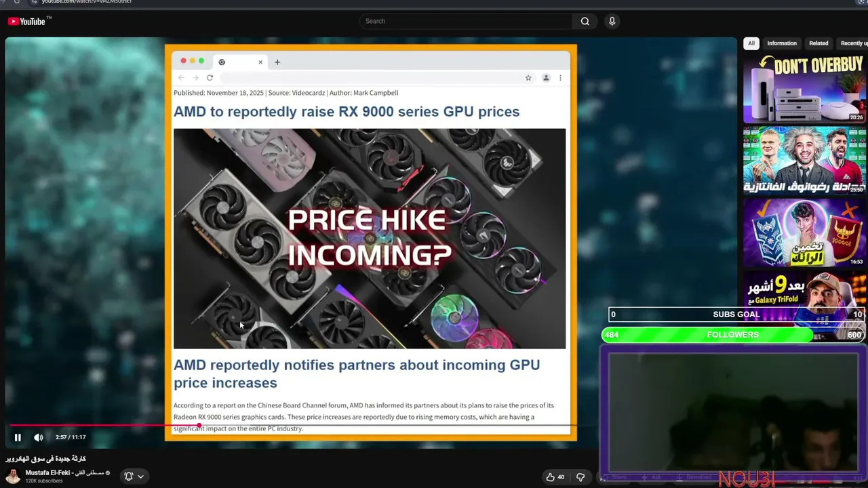This screenshot has width=868, height=488.
Task: Click the "Author: Mark Campbell" text
Action: [363, 93]
